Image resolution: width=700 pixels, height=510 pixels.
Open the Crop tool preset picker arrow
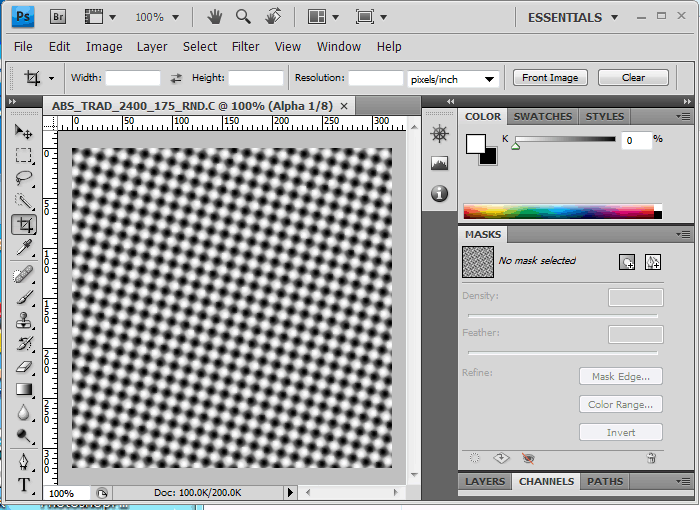[x=52, y=79]
